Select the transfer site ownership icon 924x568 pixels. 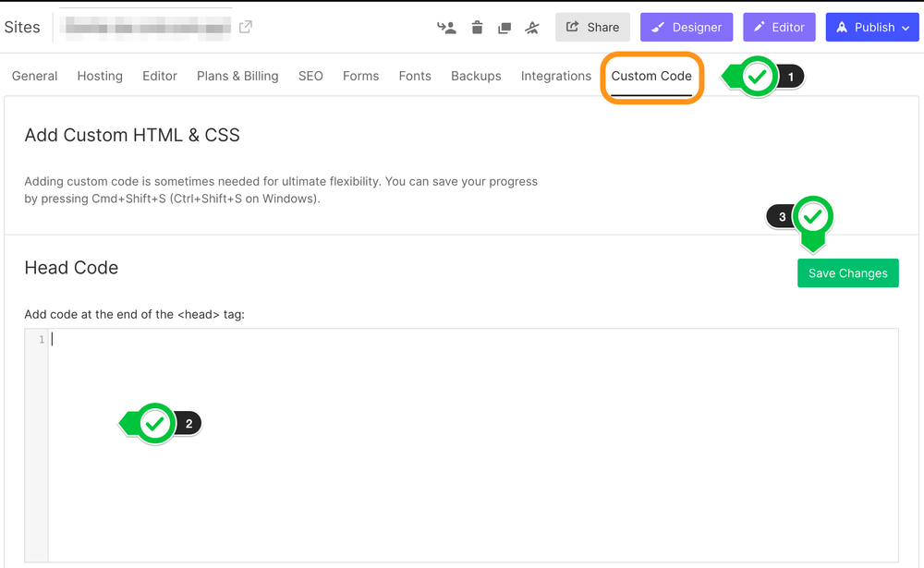[x=447, y=28]
